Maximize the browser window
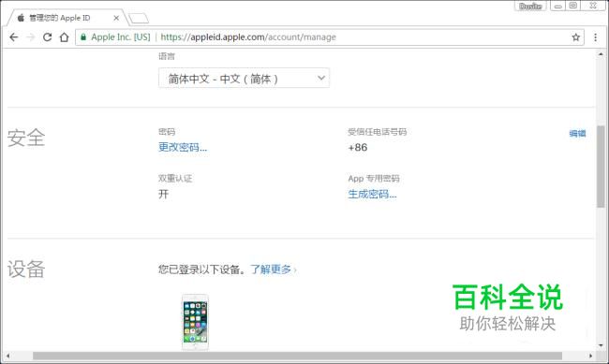Viewport: 609px width, 364px height. coord(572,6)
